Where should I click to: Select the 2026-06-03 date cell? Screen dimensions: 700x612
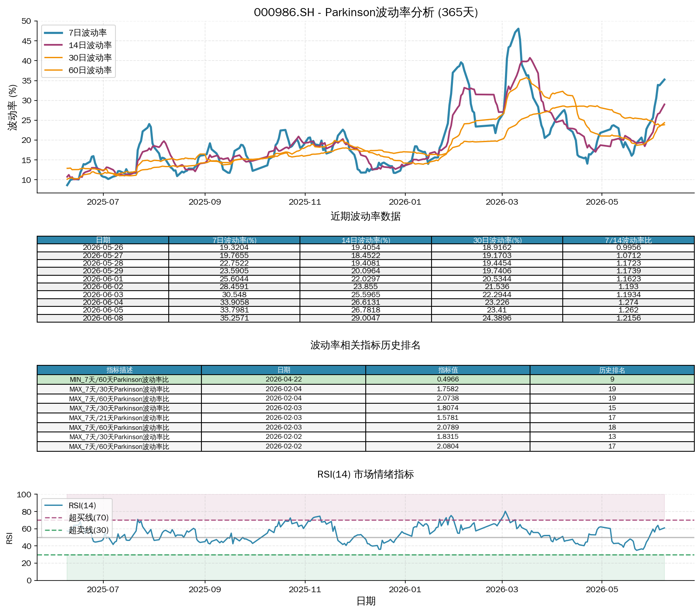pyautogui.click(x=103, y=295)
